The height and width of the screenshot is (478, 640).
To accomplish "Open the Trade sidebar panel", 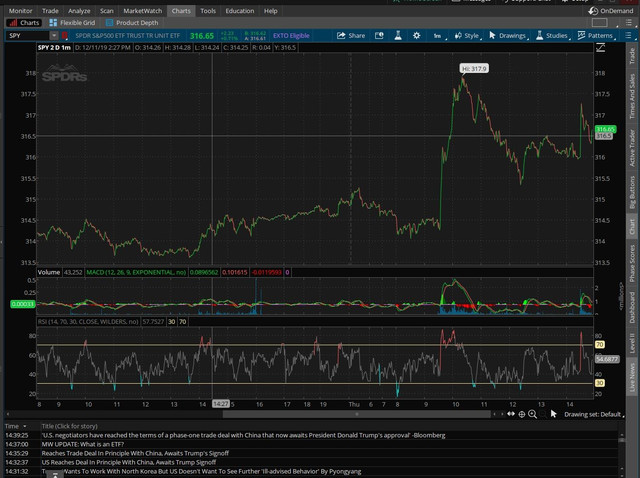I will tap(632, 56).
